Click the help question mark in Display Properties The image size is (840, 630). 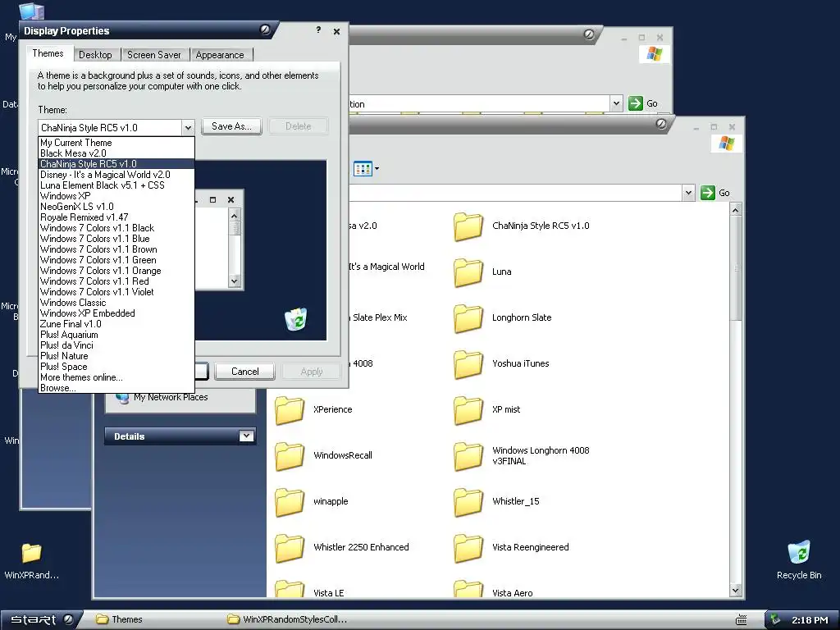pos(318,30)
